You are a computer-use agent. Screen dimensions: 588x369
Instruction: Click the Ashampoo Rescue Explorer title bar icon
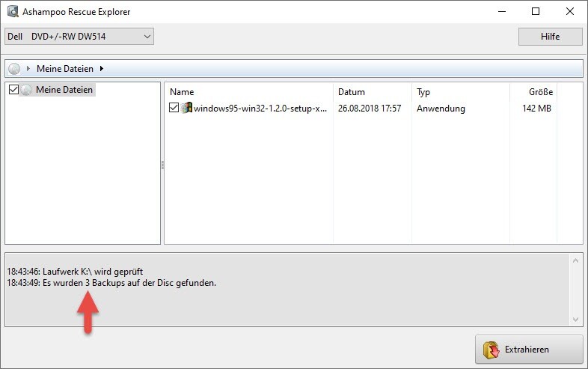pyautogui.click(x=13, y=12)
